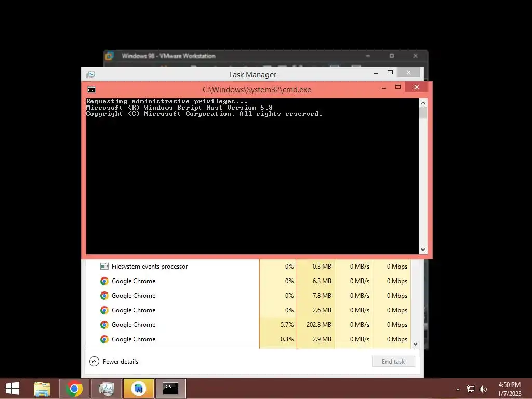Open File Explorer from the taskbar
Screen dimensions: 532x399
click(x=42, y=389)
